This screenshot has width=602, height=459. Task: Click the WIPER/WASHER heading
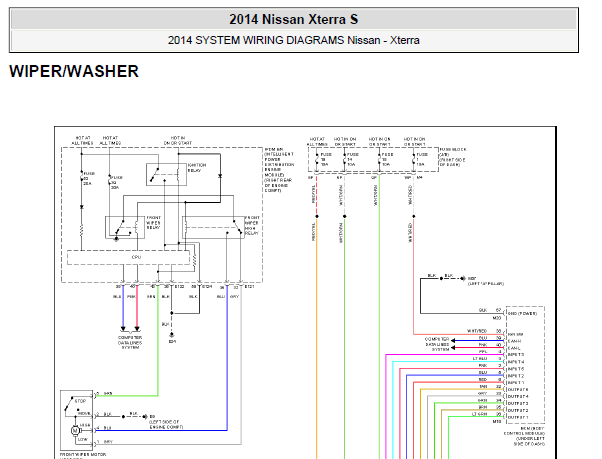[74, 71]
